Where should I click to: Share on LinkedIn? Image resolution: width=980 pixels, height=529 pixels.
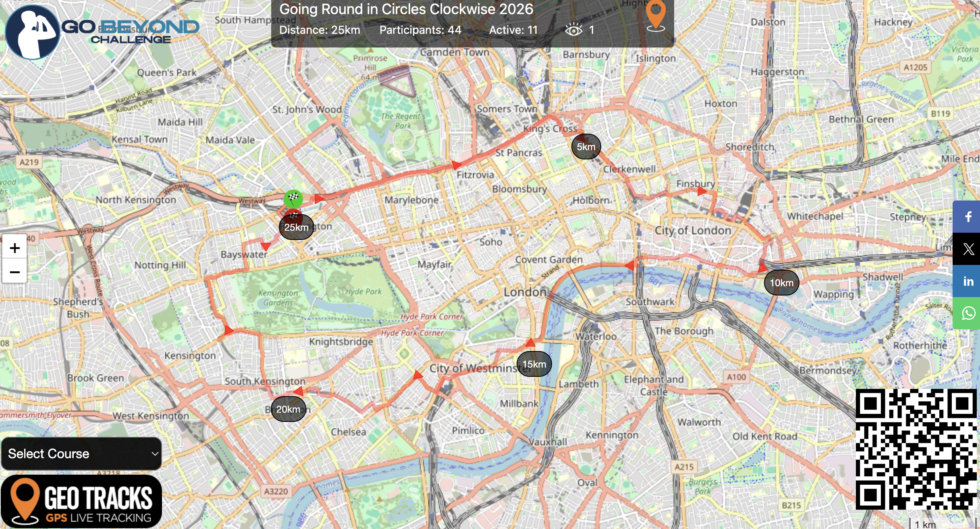click(x=967, y=281)
